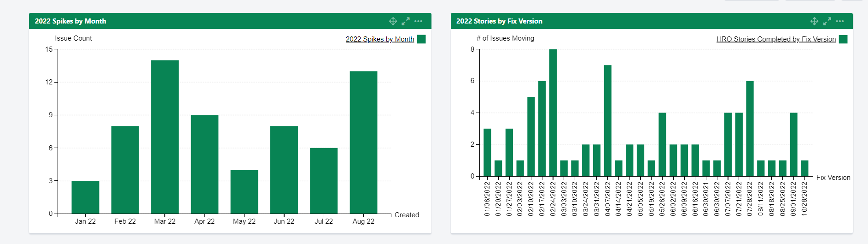Select the 07/28/2022 bar in Stories chart

(x=750, y=129)
